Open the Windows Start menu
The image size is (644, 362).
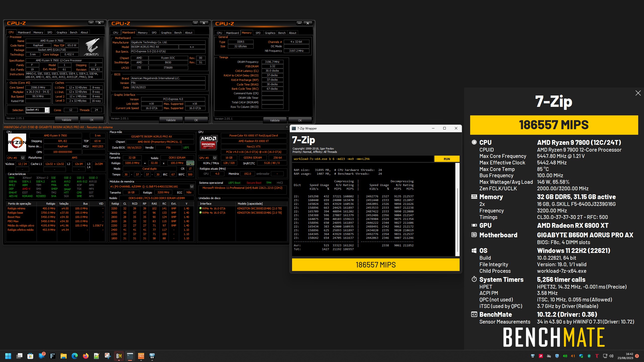tap(8, 356)
